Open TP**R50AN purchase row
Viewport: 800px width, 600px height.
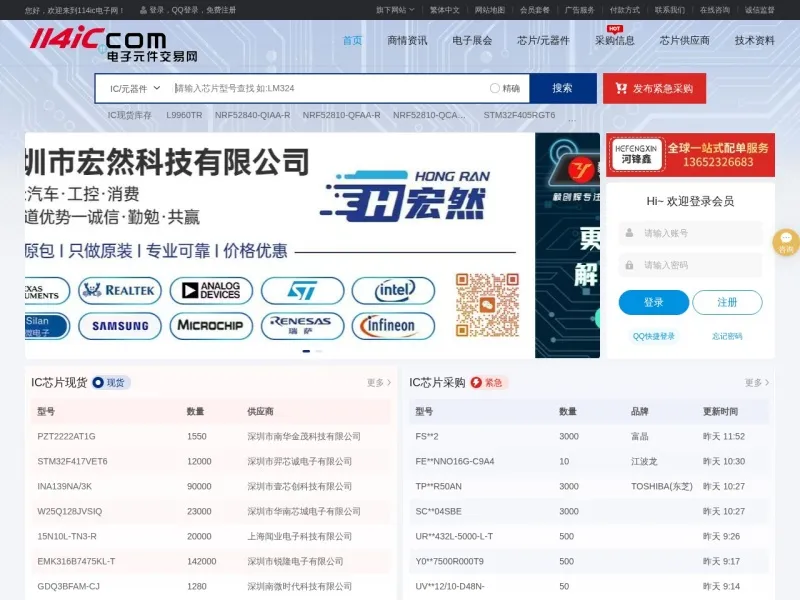tap(589, 486)
